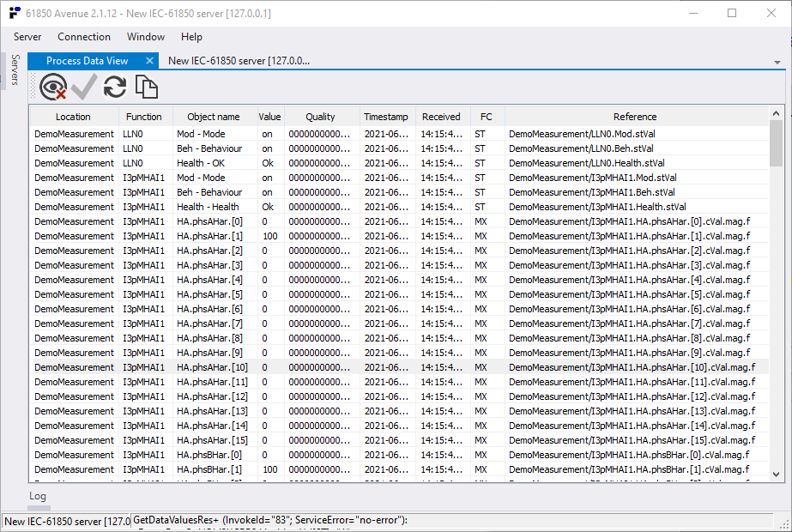This screenshot has width=792, height=532.
Task: Click value 100 in HA.phsAHar.[1] row
Action: pos(270,237)
